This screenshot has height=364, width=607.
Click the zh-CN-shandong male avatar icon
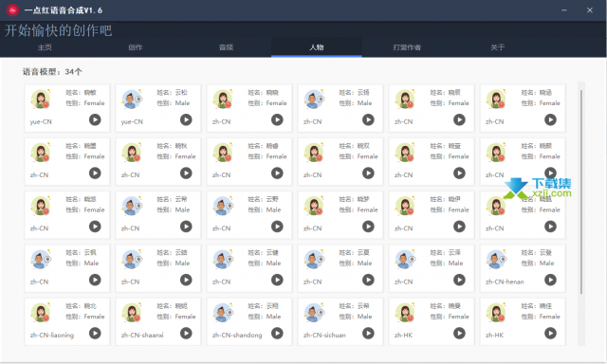(x=223, y=313)
